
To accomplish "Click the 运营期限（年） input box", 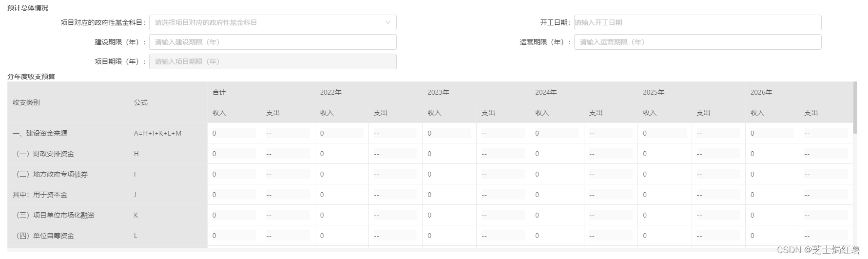I will click(x=697, y=42).
